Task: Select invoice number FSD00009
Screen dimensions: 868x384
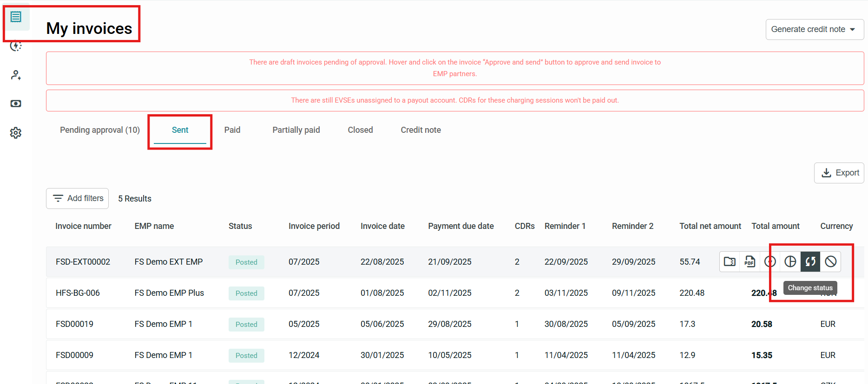Action: click(74, 355)
